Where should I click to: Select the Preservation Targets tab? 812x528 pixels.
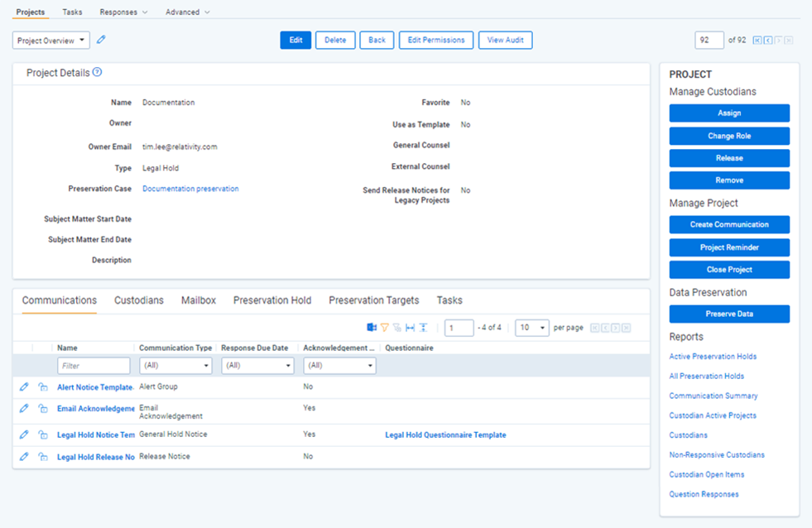click(374, 300)
